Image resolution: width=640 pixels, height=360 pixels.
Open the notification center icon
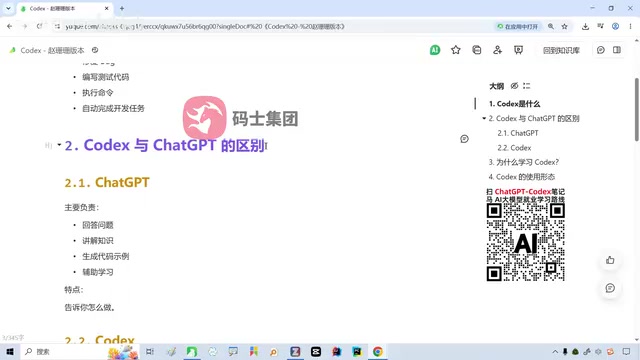click(x=627, y=351)
